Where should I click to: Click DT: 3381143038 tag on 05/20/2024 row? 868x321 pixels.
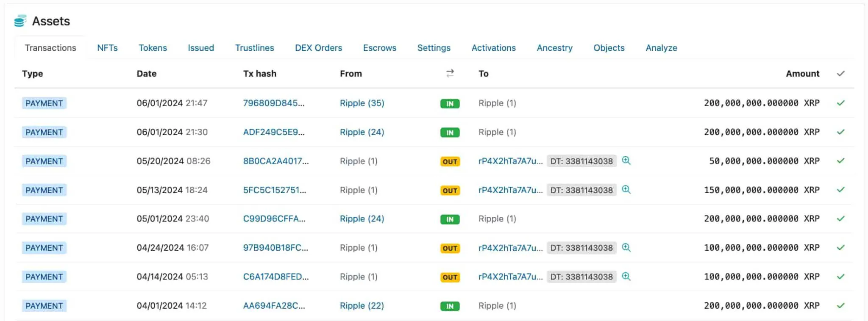coord(581,161)
